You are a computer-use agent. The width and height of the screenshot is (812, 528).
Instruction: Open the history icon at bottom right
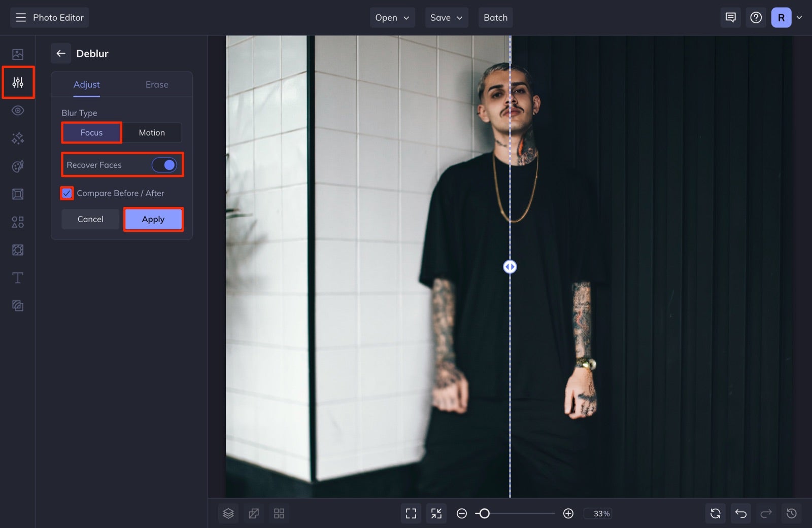[792, 513]
